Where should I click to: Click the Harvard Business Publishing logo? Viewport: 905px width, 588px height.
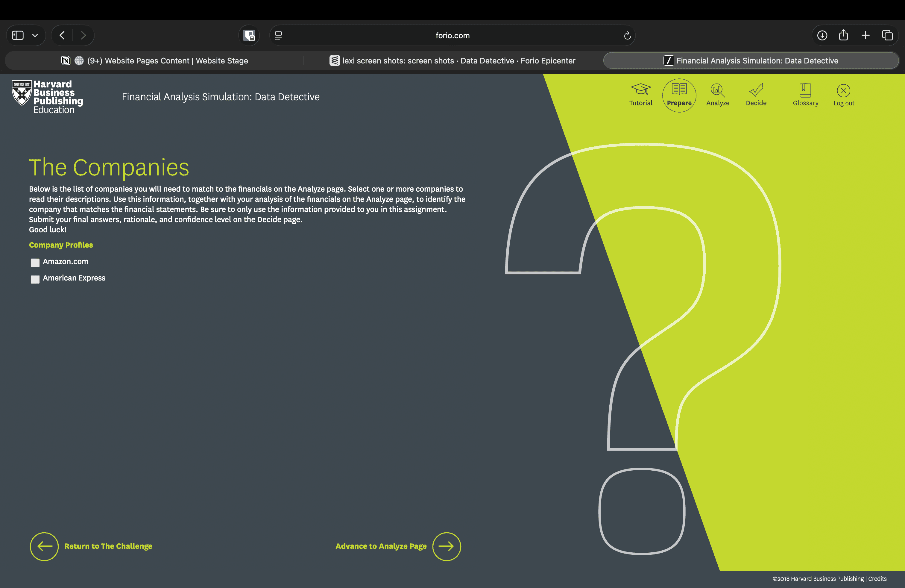[47, 97]
